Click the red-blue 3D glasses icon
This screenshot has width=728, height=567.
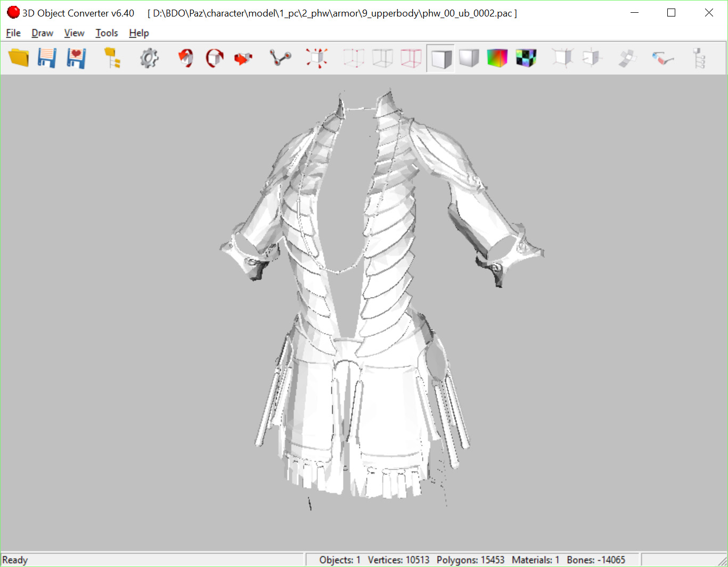pos(662,57)
